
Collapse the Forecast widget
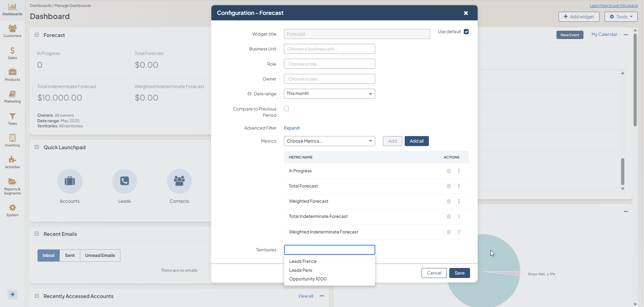[37, 35]
